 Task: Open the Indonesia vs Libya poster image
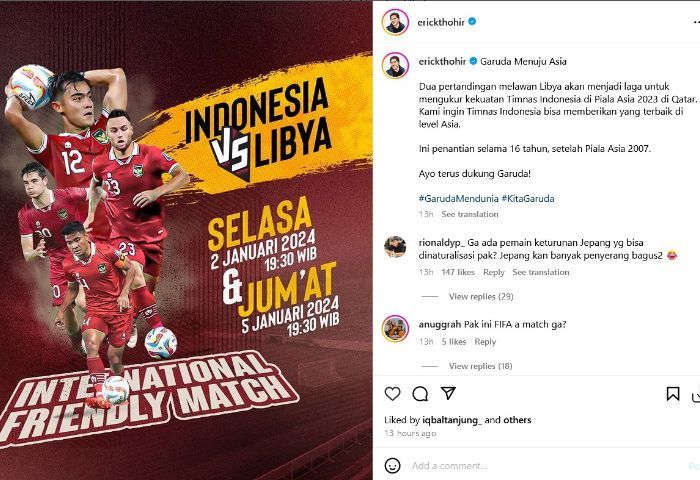point(186,240)
